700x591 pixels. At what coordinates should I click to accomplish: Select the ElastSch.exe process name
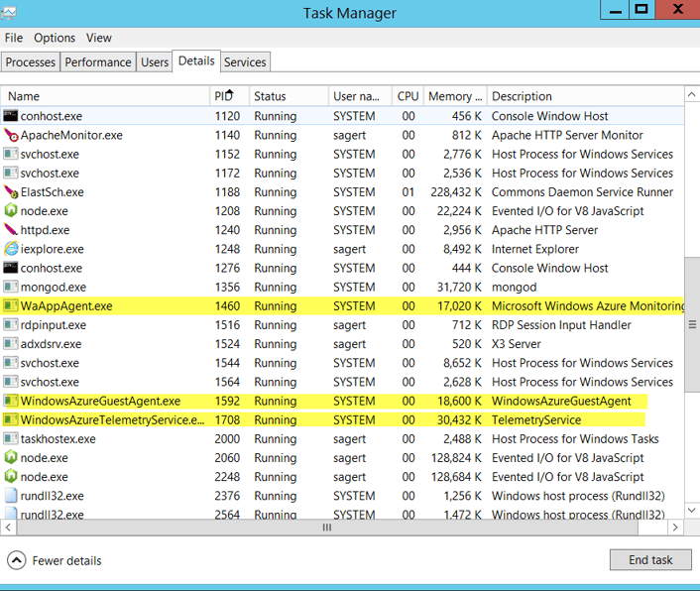pyautogui.click(x=53, y=192)
